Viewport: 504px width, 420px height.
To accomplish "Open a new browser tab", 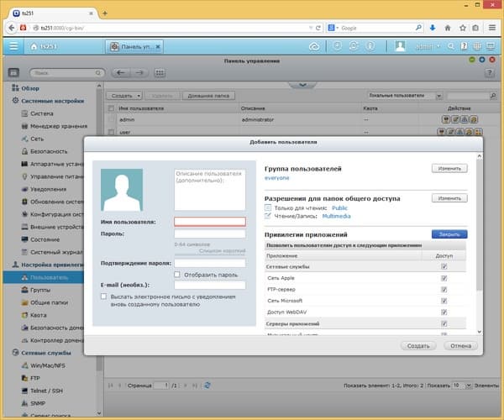I will (105, 13).
